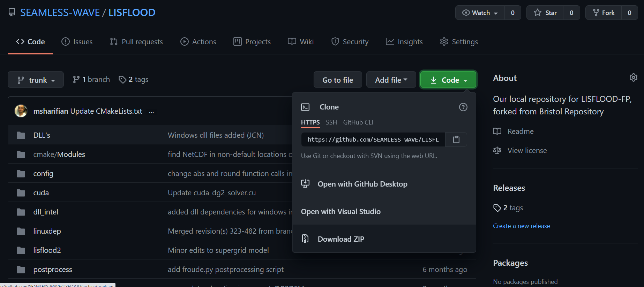Open the Code tab
Screen dimensions: 644x287
30,41
